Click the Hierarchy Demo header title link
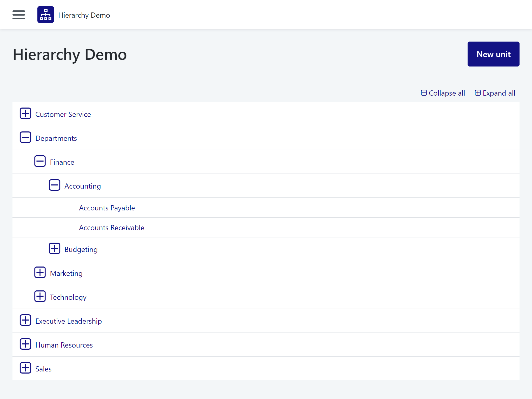The height and width of the screenshot is (399, 532). (x=84, y=15)
